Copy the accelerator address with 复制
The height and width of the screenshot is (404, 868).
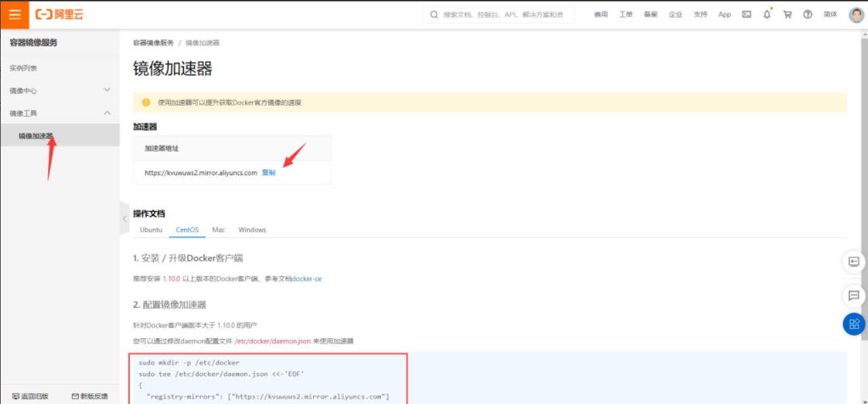pyautogui.click(x=269, y=172)
